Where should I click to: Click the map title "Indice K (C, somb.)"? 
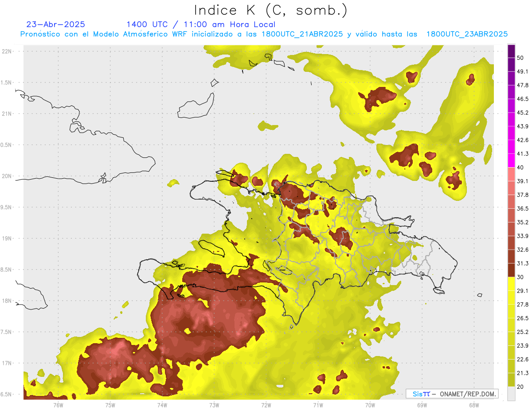(271, 10)
